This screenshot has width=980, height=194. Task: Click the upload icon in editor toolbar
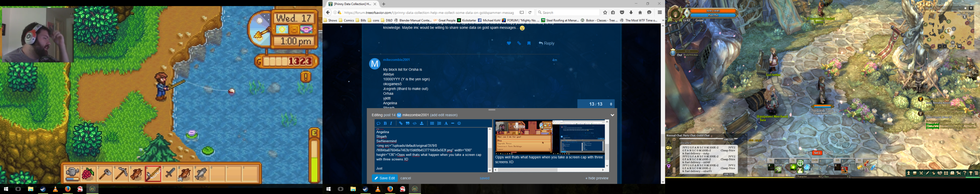click(x=422, y=124)
